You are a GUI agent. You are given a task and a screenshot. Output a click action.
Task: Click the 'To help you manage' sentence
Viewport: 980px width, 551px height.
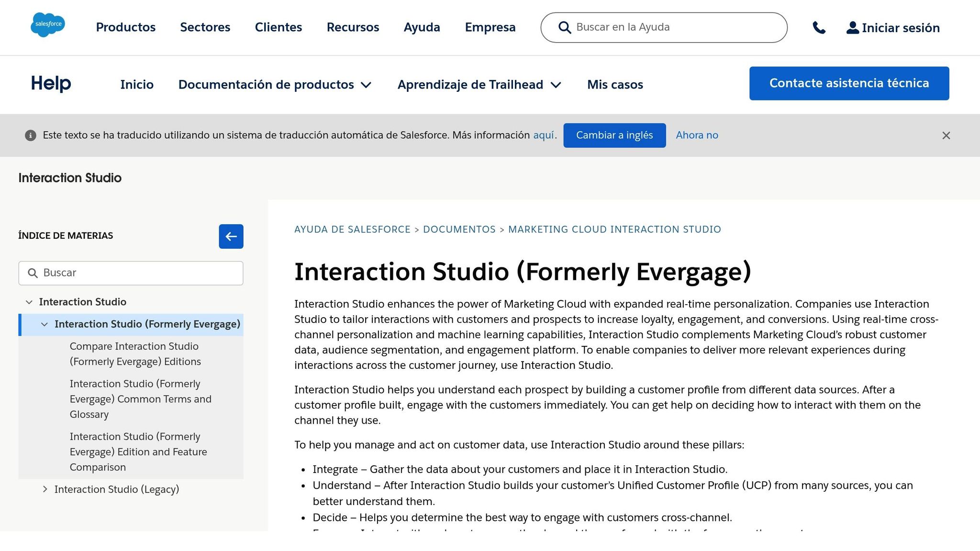point(519,445)
